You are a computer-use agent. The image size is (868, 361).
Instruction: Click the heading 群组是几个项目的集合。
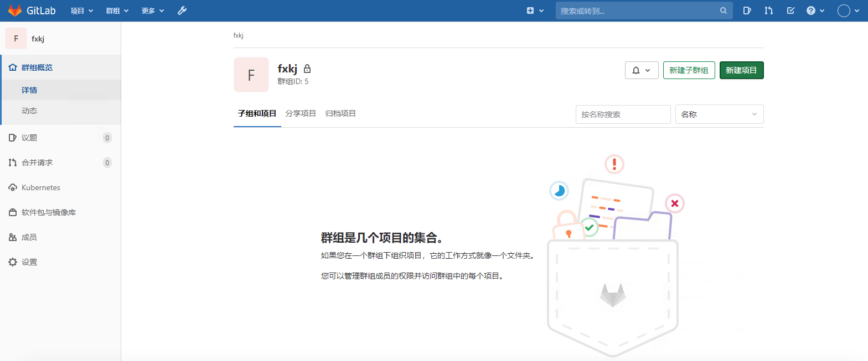(x=383, y=238)
